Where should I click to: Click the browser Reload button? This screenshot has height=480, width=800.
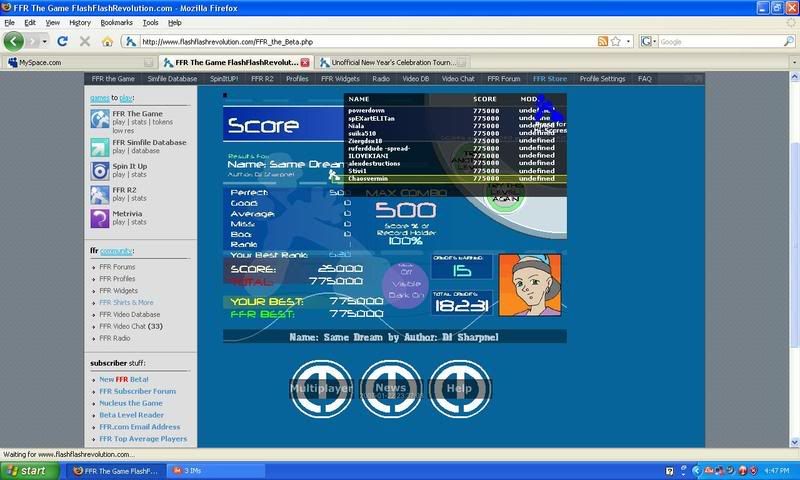click(63, 42)
